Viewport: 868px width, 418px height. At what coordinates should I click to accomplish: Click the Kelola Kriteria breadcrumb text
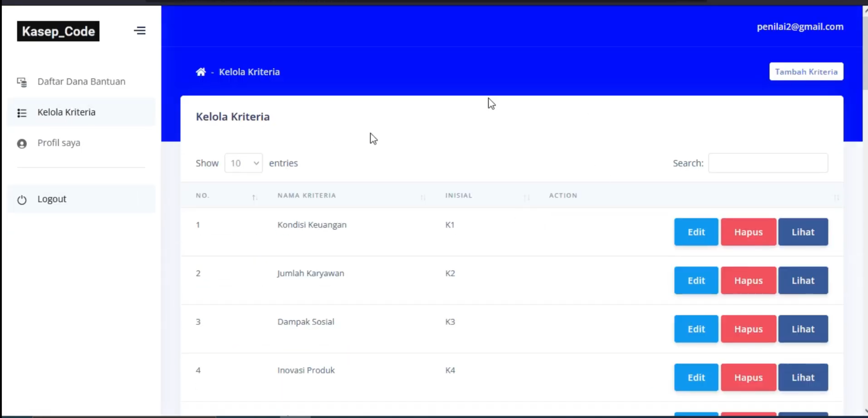249,72
